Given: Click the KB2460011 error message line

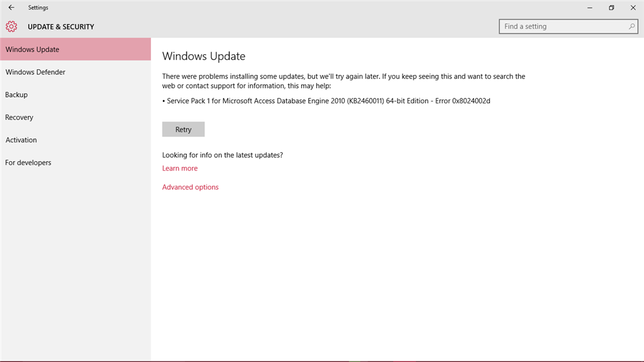Looking at the screenshot, I should [326, 101].
